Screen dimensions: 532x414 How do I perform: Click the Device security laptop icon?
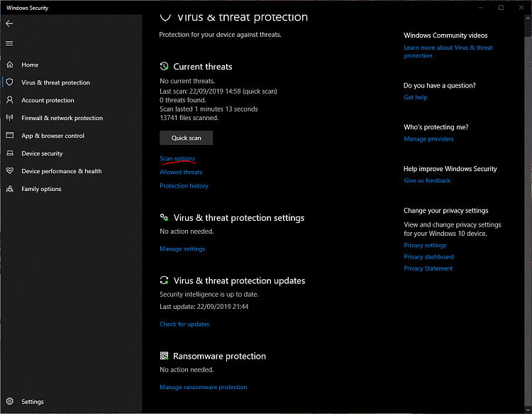coord(10,153)
